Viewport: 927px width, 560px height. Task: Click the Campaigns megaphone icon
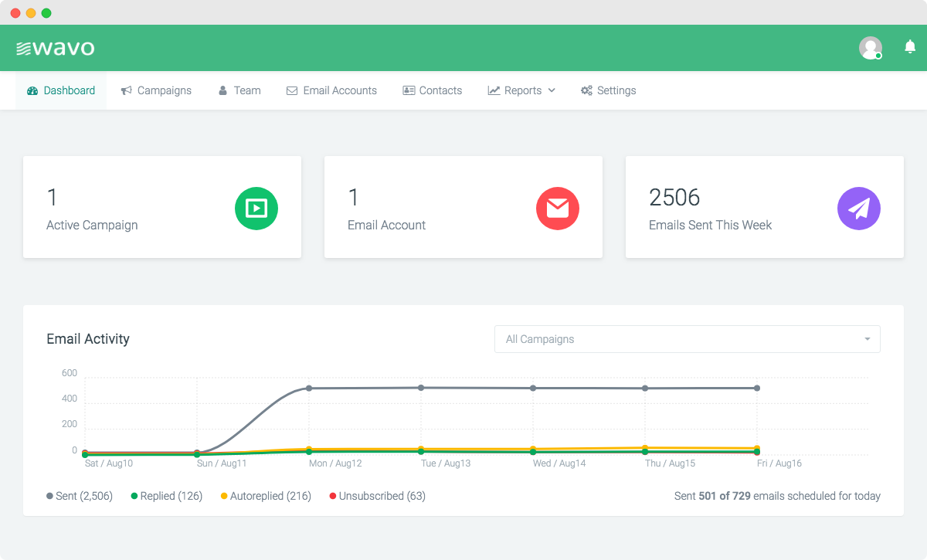point(125,90)
